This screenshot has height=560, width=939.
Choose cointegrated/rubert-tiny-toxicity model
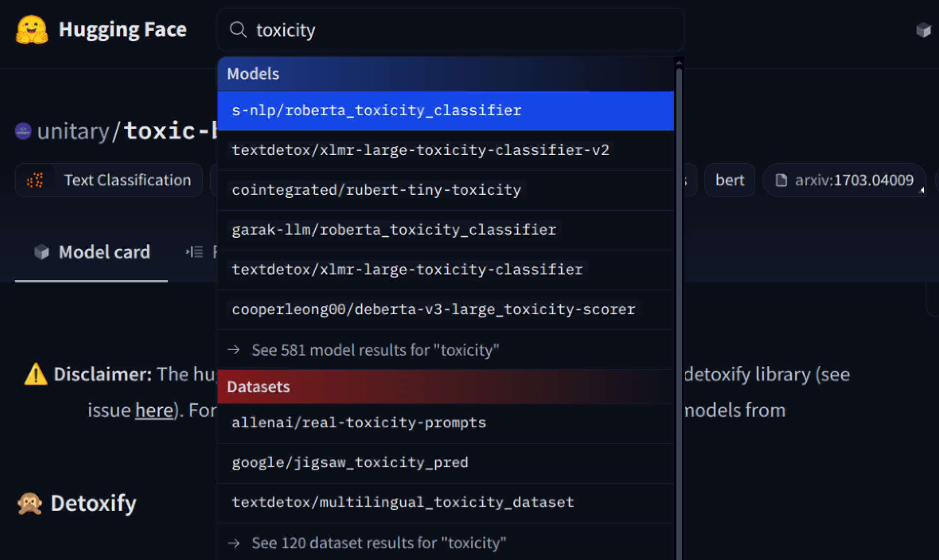click(446, 190)
